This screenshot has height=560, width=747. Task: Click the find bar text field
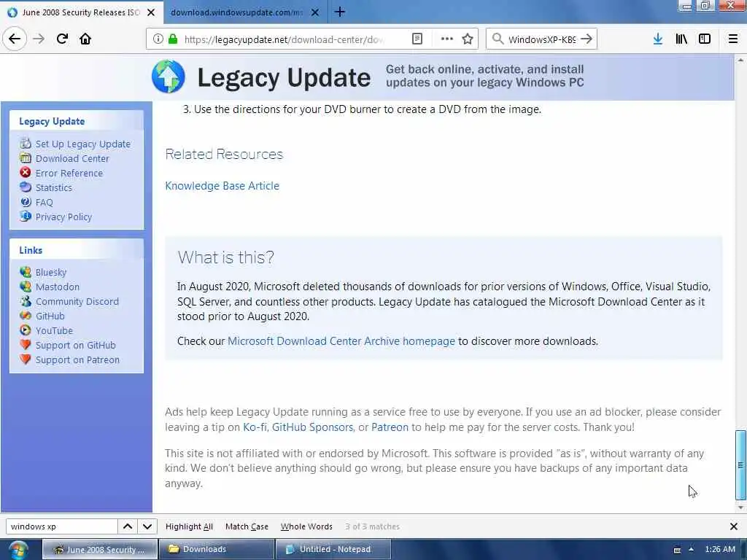click(x=61, y=526)
